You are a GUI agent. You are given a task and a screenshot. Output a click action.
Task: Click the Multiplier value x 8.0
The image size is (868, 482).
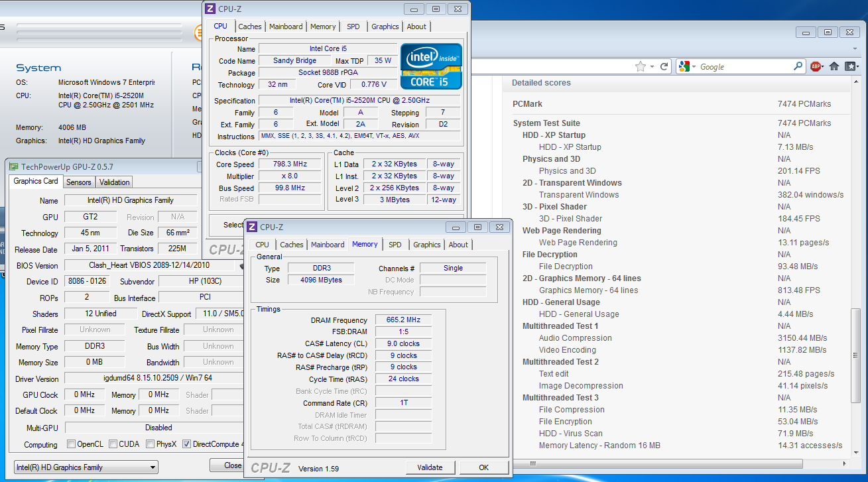(290, 176)
